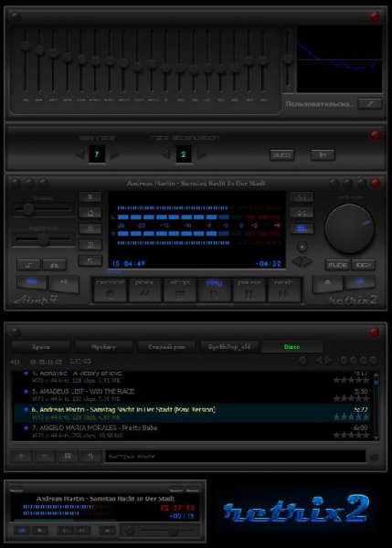This screenshot has width=392, height=548.
Task: Switch to the SynthPop_old playlist tab
Action: (x=229, y=347)
